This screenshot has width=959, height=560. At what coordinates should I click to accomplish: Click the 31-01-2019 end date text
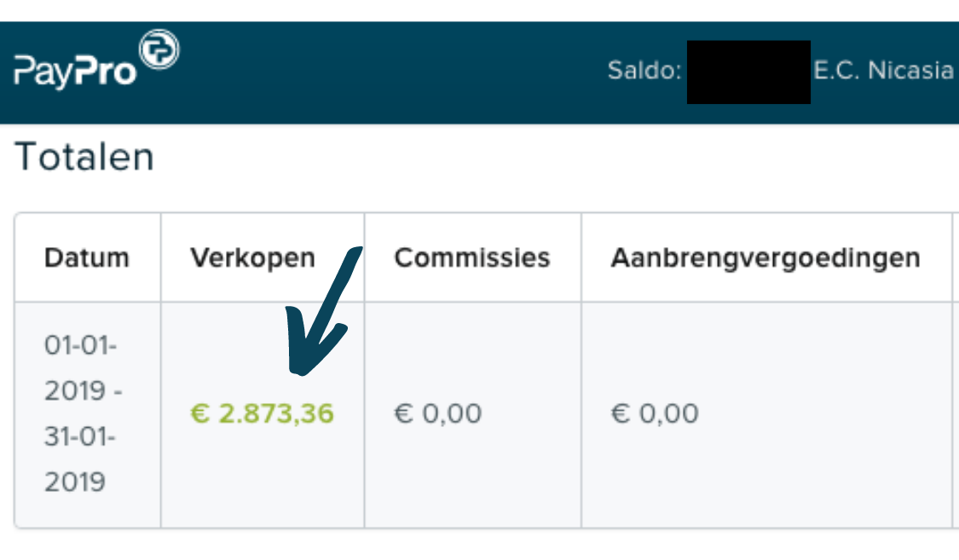click(80, 459)
